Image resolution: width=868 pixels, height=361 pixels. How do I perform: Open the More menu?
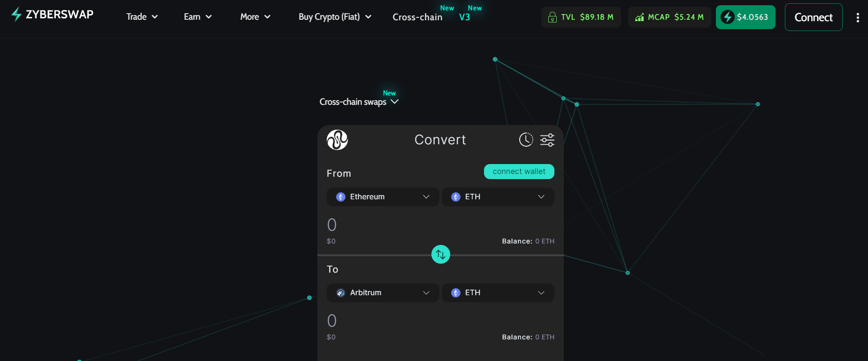255,17
